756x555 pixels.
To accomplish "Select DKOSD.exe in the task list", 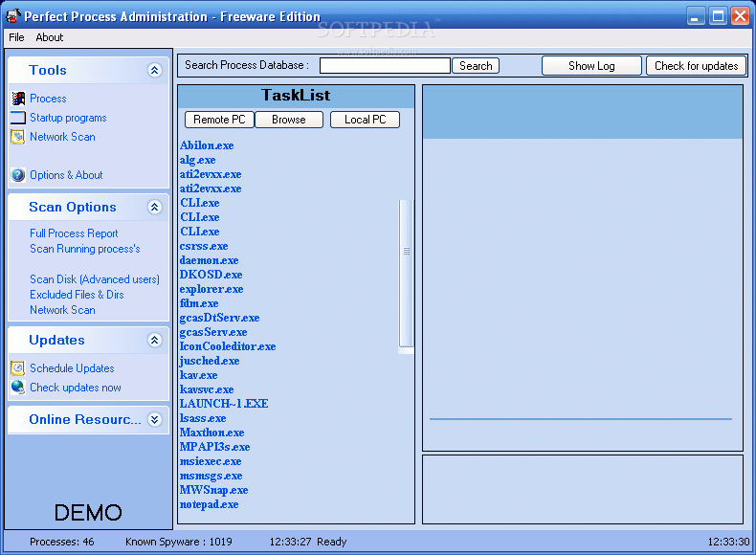I will [x=211, y=275].
